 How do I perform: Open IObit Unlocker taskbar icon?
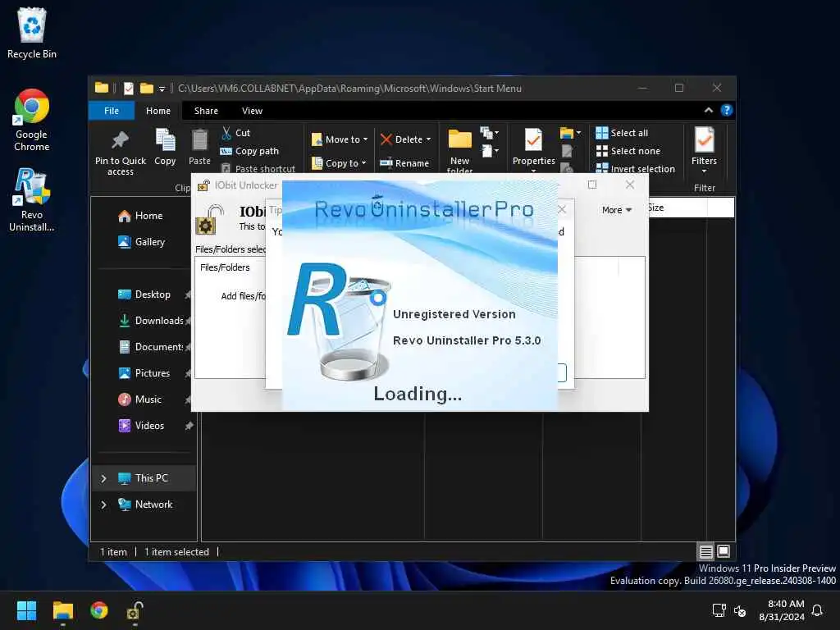135,610
